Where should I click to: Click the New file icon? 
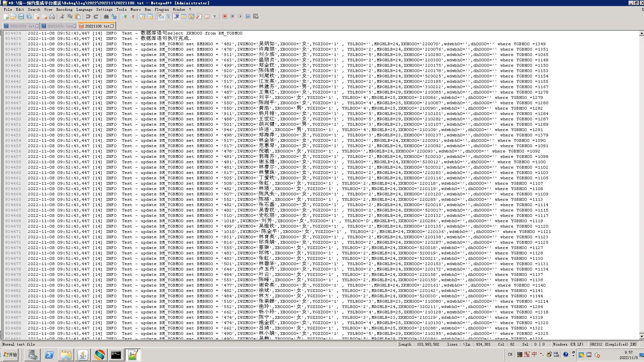tap(6, 16)
